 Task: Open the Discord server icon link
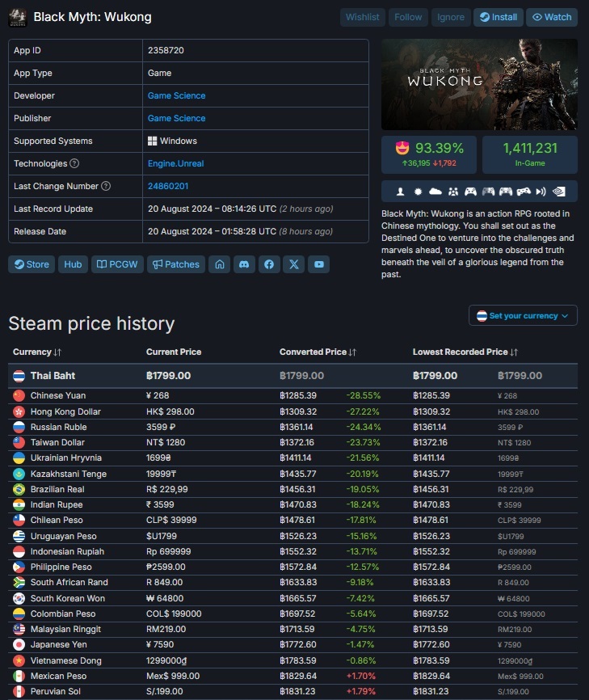[244, 264]
